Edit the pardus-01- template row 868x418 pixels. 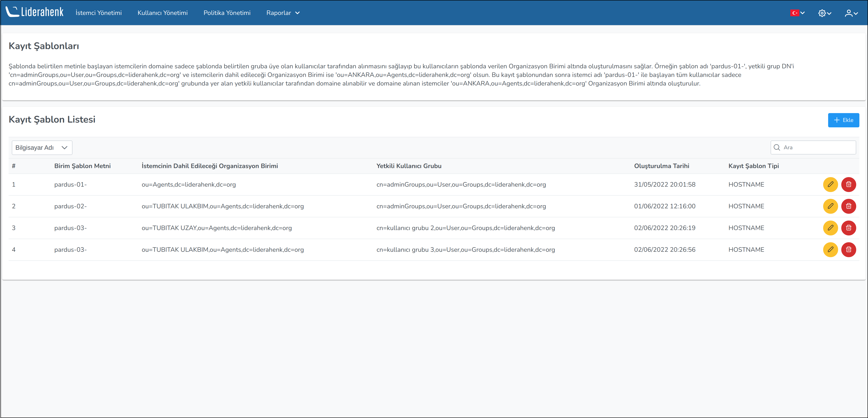[x=830, y=184]
